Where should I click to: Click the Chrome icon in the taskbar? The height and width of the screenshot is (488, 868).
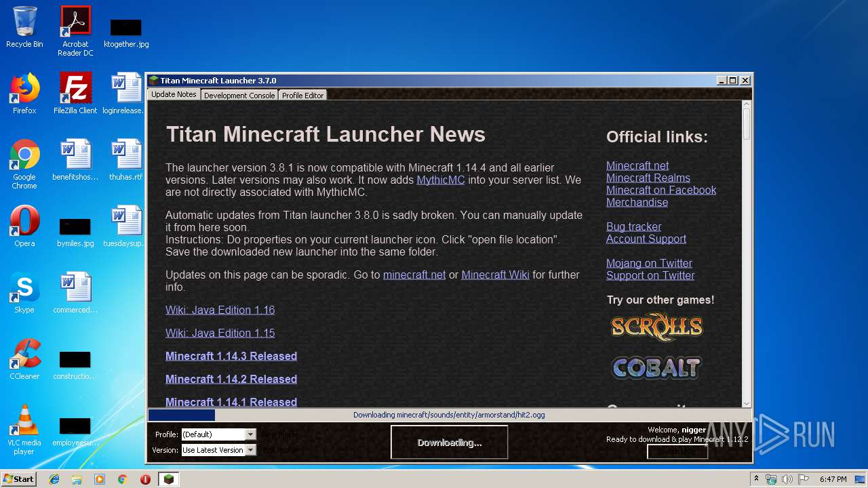pos(123,479)
